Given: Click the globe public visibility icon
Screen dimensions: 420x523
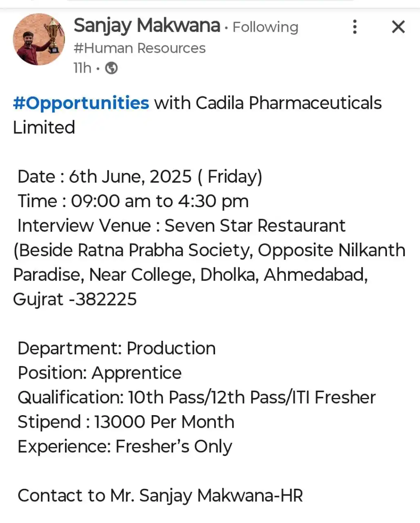Looking at the screenshot, I should pos(111,68).
